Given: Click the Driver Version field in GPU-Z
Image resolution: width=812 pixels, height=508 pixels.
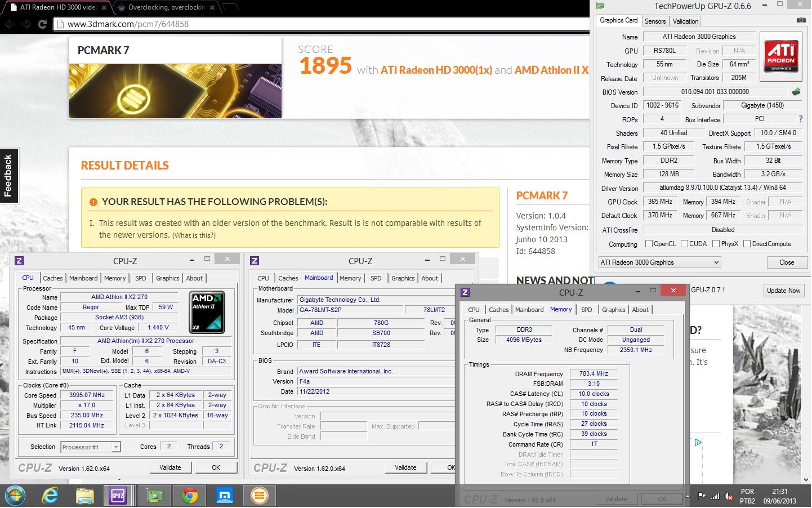Looking at the screenshot, I should 723,188.
